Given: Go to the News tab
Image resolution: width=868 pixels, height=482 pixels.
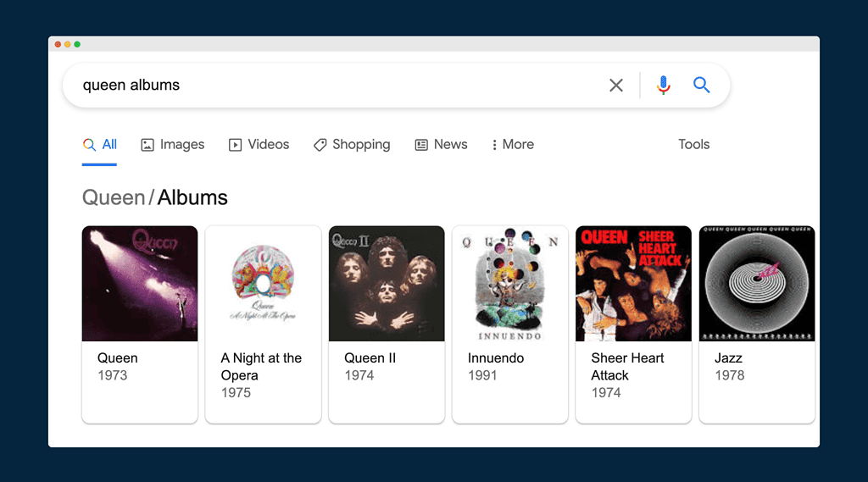Looking at the screenshot, I should (441, 145).
